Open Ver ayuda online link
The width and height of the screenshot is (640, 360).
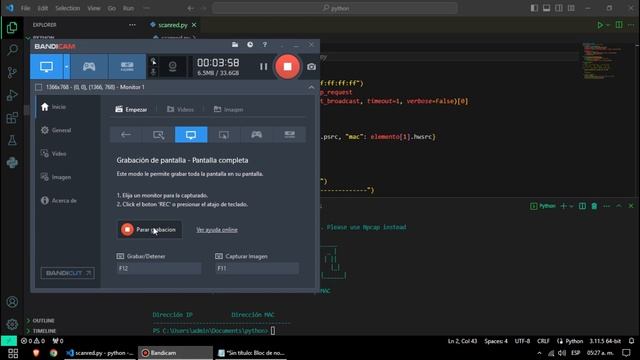point(217,230)
